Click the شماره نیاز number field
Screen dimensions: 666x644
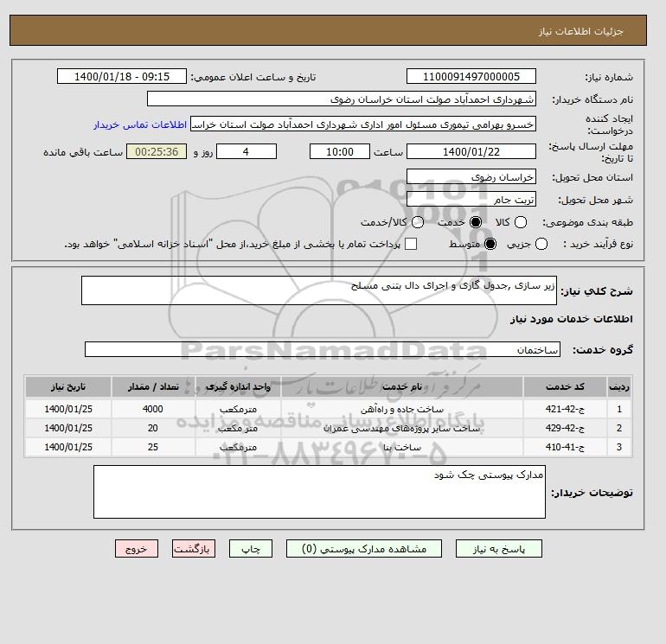point(471,76)
